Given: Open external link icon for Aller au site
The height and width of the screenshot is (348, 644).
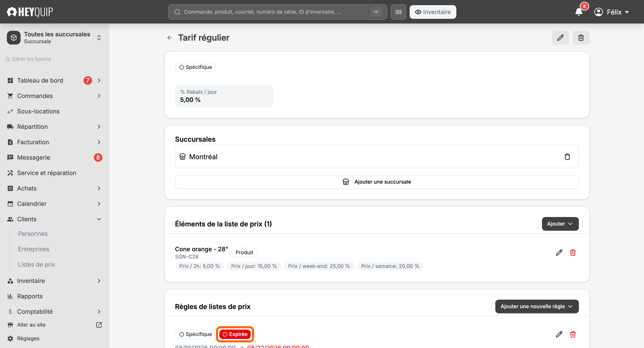Looking at the screenshot, I should 99,325.
